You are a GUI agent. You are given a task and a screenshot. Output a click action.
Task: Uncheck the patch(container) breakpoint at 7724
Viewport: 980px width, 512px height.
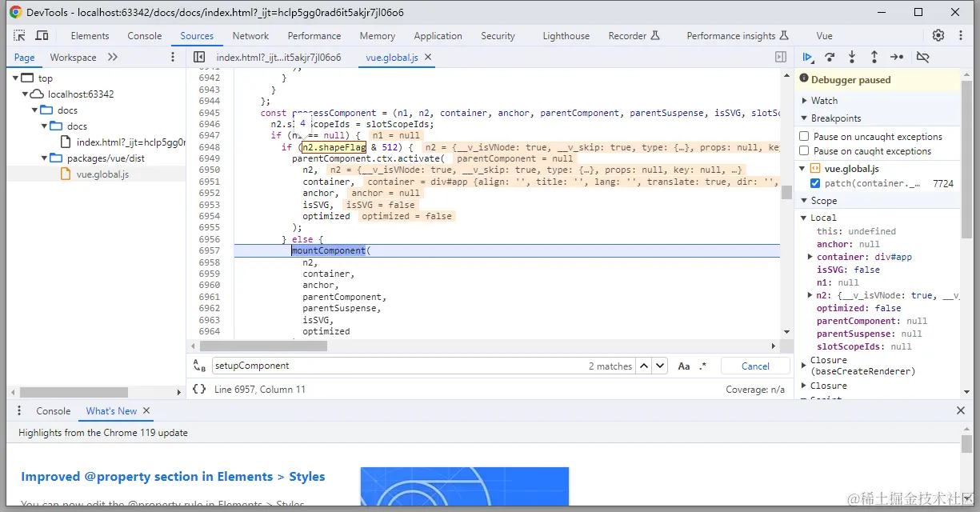[815, 184]
